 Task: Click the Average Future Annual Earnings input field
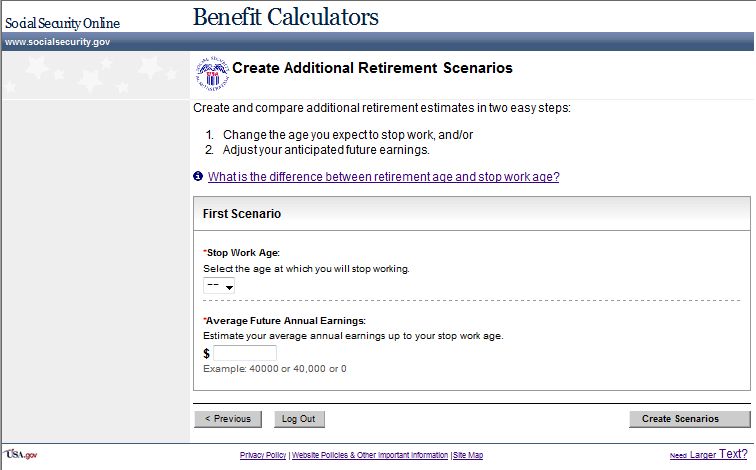coord(245,353)
